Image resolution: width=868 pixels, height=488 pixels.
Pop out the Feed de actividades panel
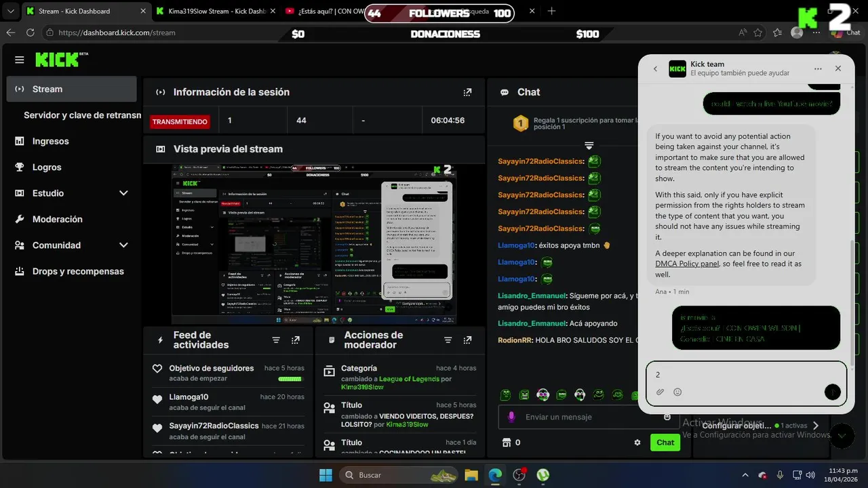(x=296, y=340)
